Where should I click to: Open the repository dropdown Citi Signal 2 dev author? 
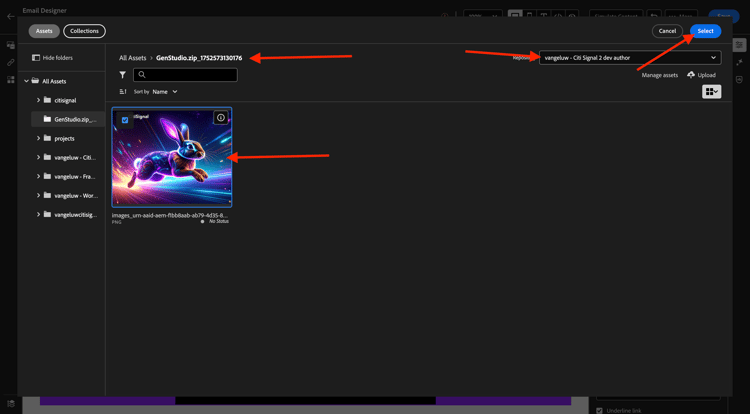coord(630,58)
